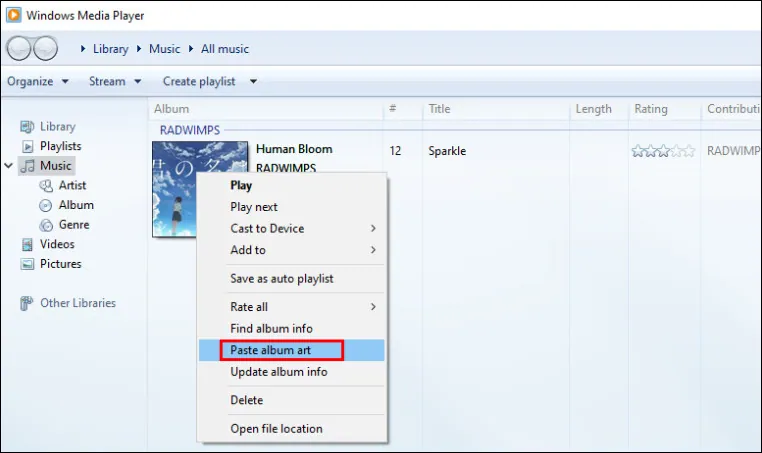Select Paste album art

coord(292,350)
